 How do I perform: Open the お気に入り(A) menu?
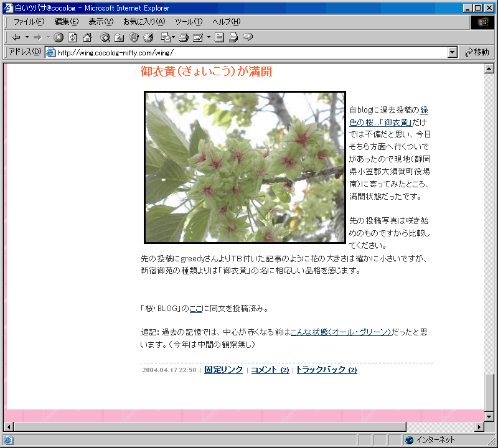click(144, 22)
